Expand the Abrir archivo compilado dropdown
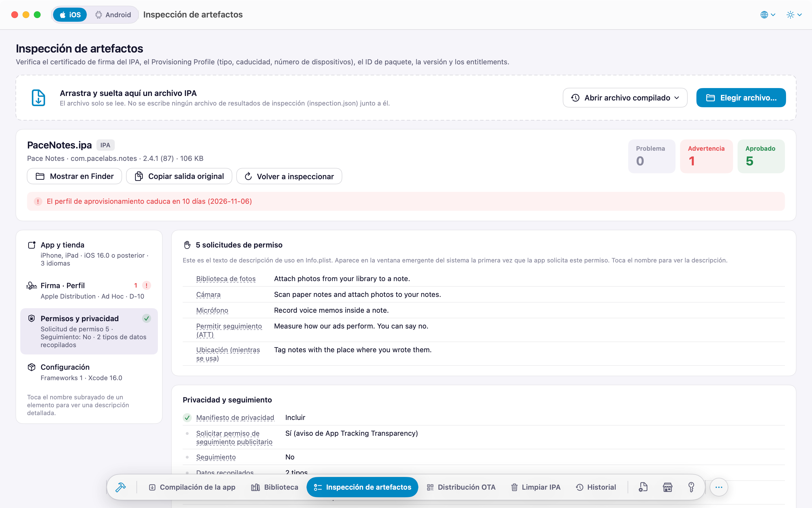 pos(625,98)
